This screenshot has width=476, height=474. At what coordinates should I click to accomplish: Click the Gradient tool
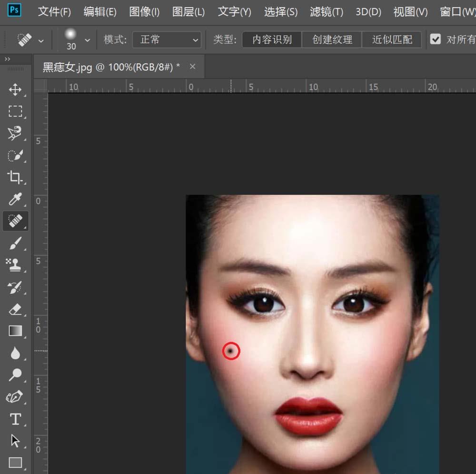(15, 331)
